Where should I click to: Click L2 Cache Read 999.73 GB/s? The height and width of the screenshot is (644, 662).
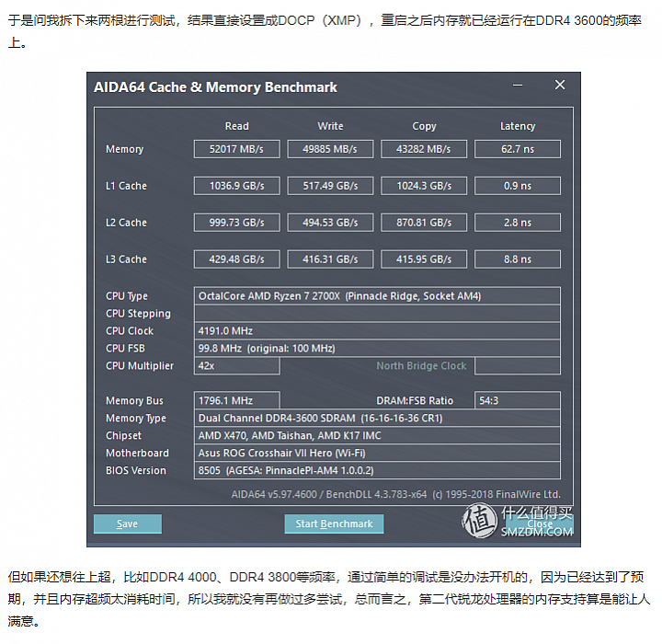[x=237, y=223]
